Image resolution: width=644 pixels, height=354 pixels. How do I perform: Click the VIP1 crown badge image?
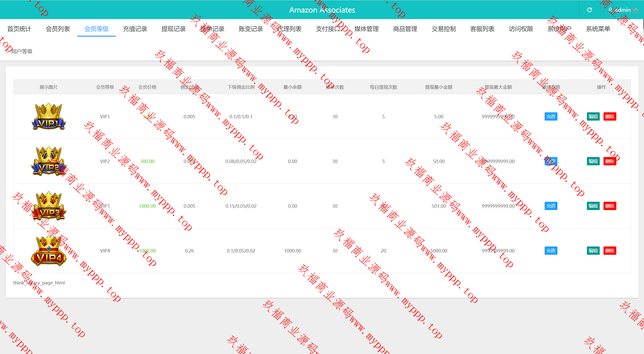tap(49, 117)
